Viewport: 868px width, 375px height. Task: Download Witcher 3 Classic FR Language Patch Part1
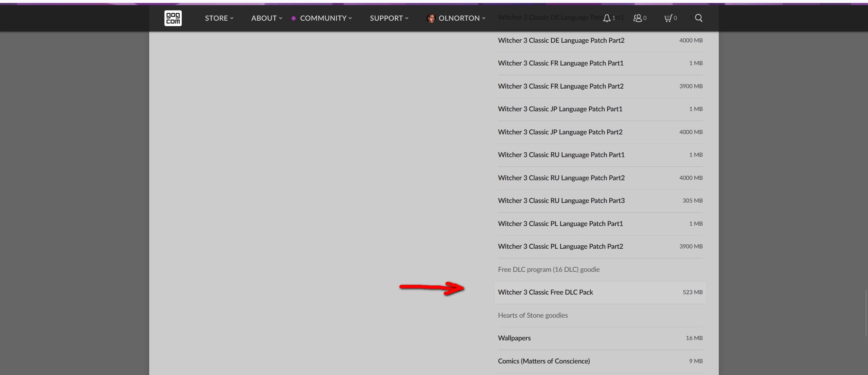(600, 63)
